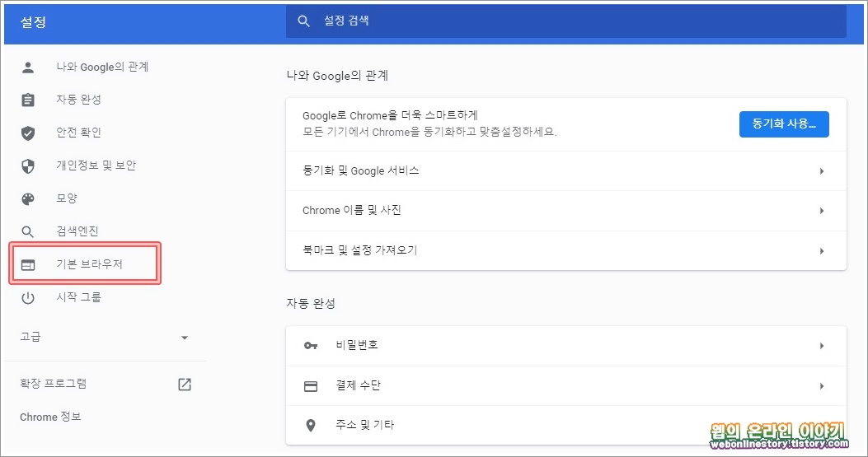Expand the 고급 section arrow
868x457 pixels.
tap(185, 338)
